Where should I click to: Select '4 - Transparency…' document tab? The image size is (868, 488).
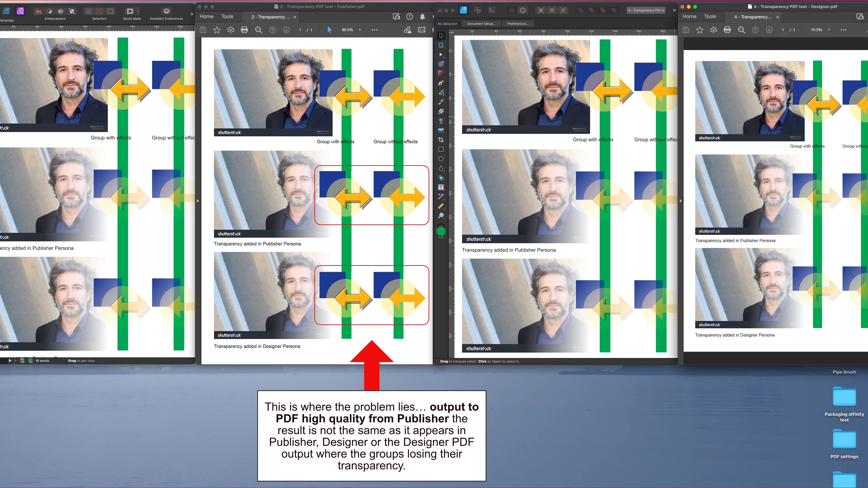pos(753,17)
